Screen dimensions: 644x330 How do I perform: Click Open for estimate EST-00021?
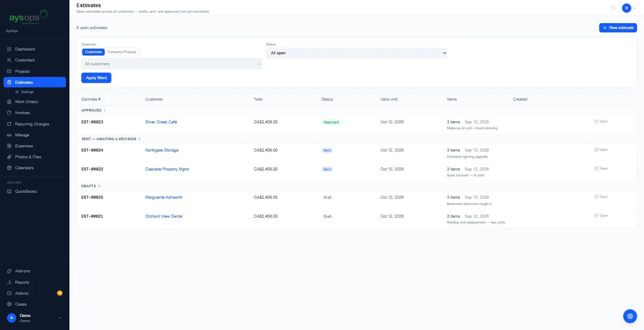[x=601, y=216]
